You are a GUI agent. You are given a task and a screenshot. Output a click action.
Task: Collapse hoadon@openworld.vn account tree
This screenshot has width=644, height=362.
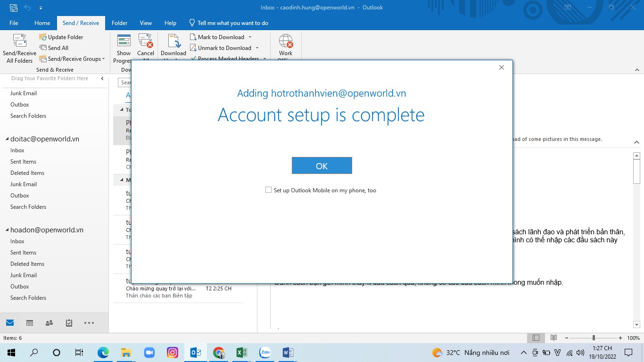tap(7, 230)
